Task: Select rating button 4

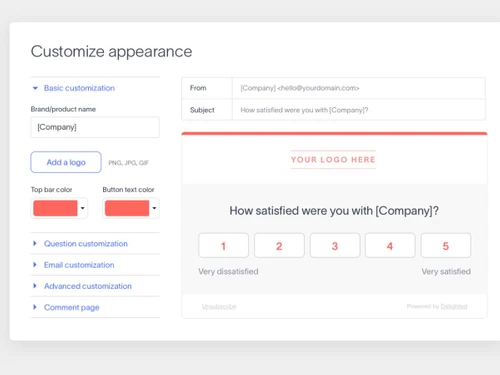Action: pos(390,246)
